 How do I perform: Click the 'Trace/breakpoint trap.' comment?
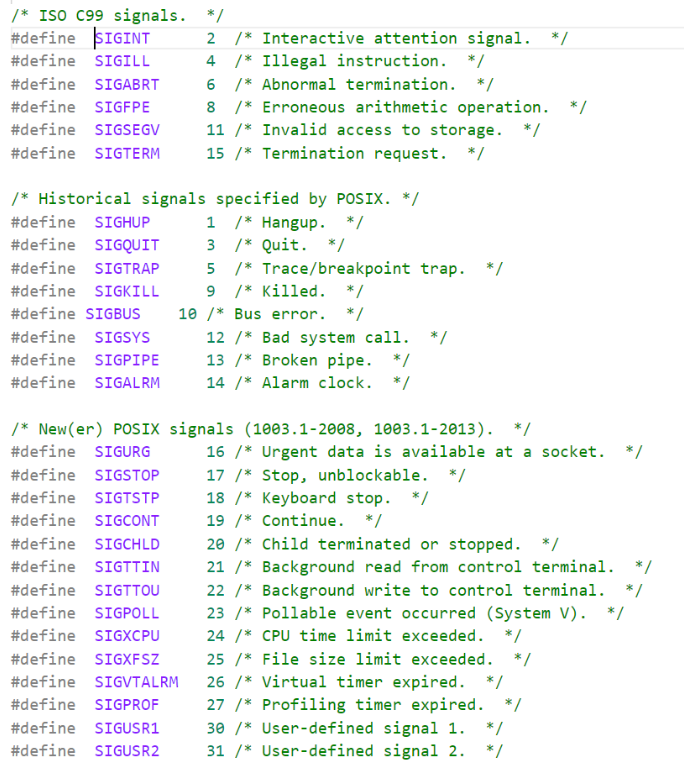(368, 268)
